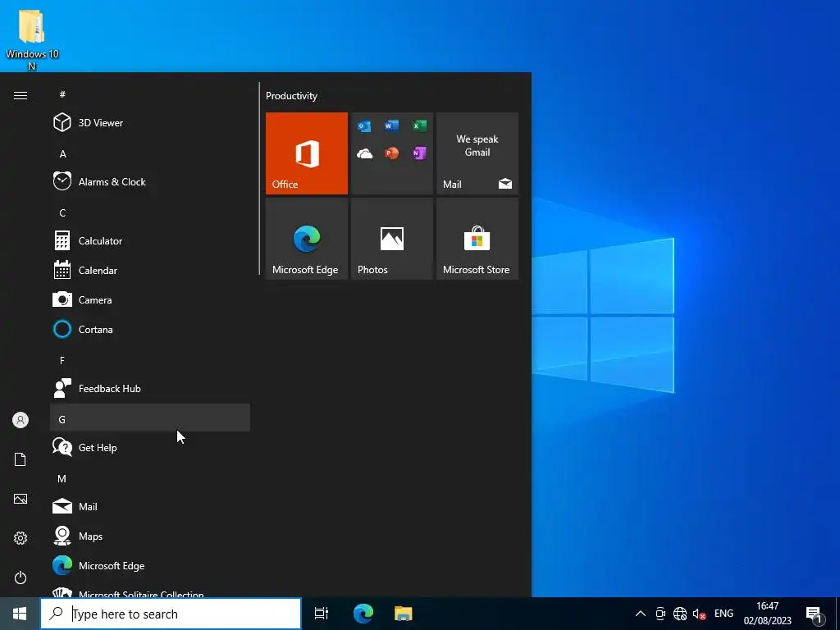
Task: Click the 'Productivity' tile group title
Action: pyautogui.click(x=291, y=96)
